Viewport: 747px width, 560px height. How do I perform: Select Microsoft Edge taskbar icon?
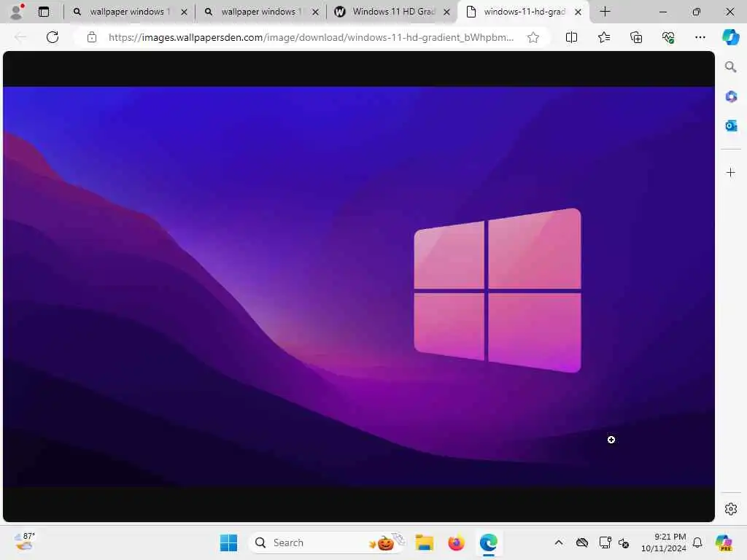pyautogui.click(x=488, y=542)
